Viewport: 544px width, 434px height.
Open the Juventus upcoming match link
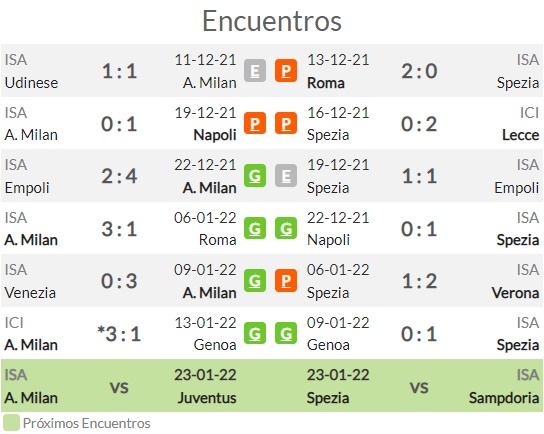pyautogui.click(x=207, y=398)
